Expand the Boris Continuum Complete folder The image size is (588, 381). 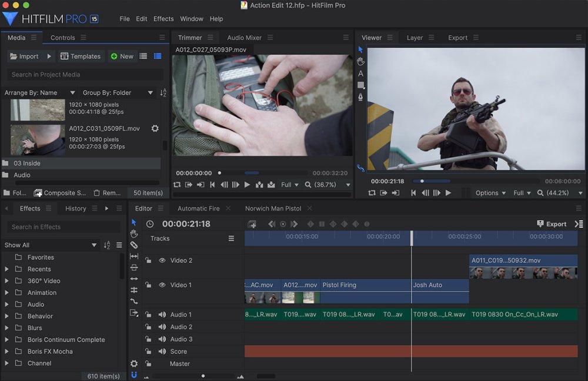6,340
